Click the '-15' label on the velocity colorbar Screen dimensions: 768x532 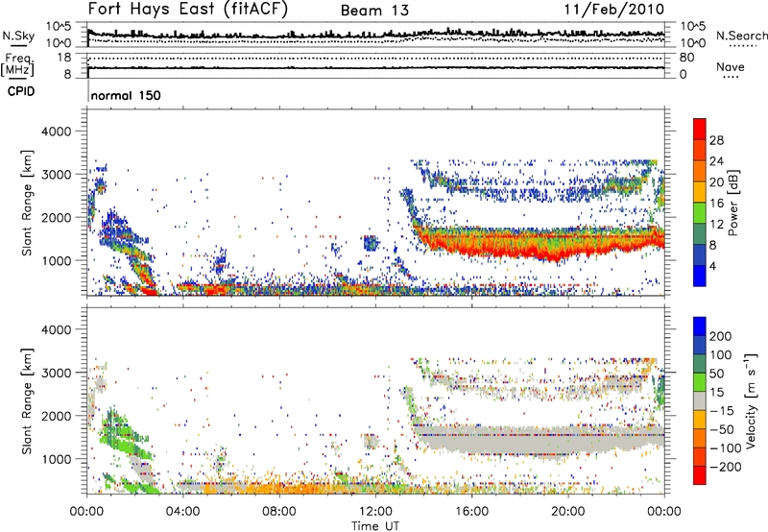point(722,411)
